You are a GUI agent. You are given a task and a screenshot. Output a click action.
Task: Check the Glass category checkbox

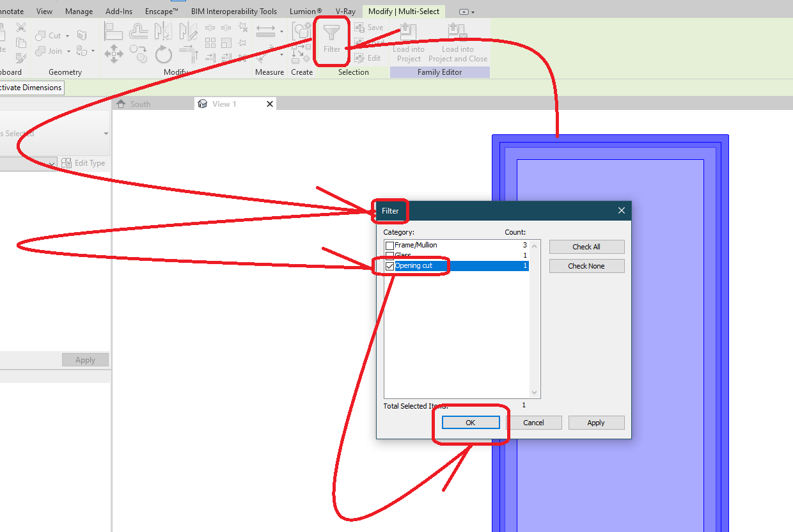389,255
